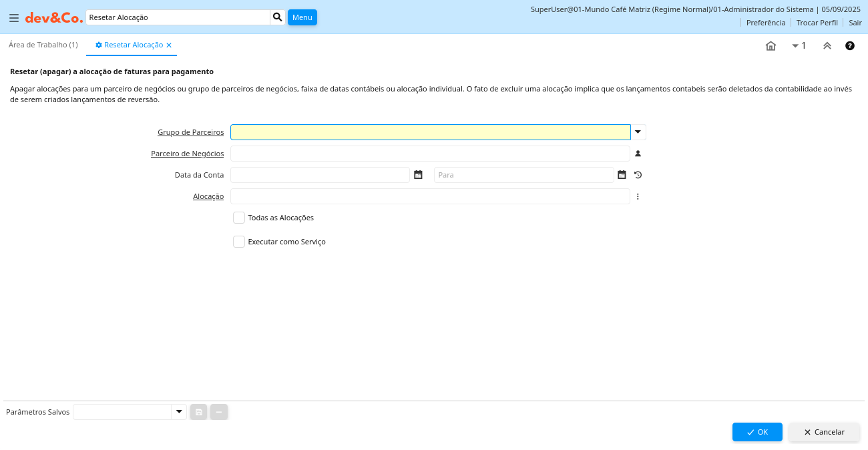Expand Grupo de Parceiros dropdown
This screenshot has width=868, height=450.
[638, 132]
